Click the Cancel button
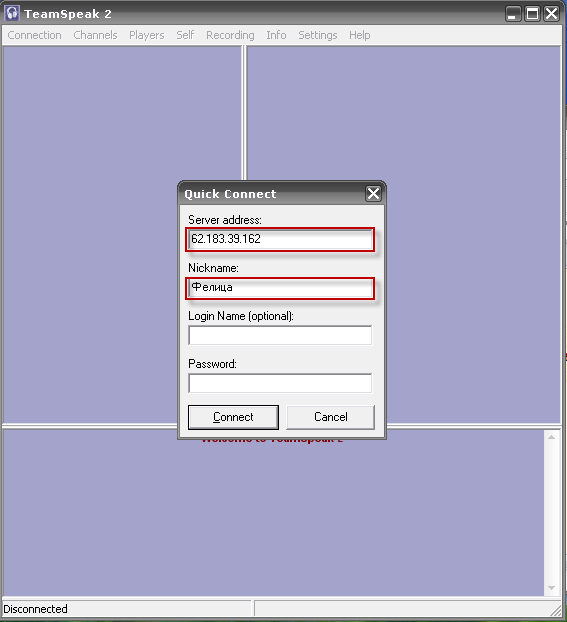The width and height of the screenshot is (567, 622). click(331, 417)
